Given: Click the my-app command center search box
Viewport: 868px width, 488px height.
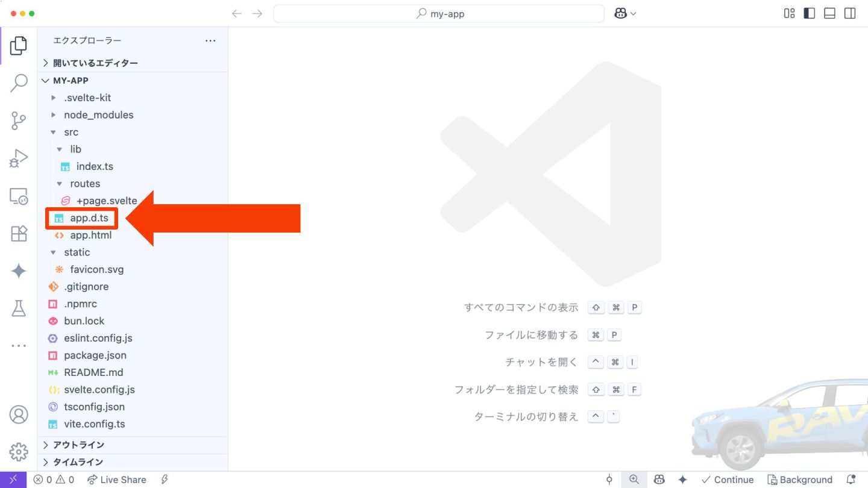Looking at the screenshot, I should pyautogui.click(x=439, y=13).
